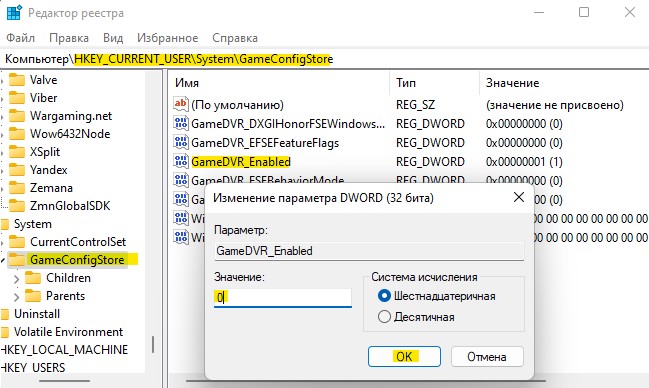Click the Registry Editor app icon in title bar
The image size is (649, 388).
[x=14, y=12]
